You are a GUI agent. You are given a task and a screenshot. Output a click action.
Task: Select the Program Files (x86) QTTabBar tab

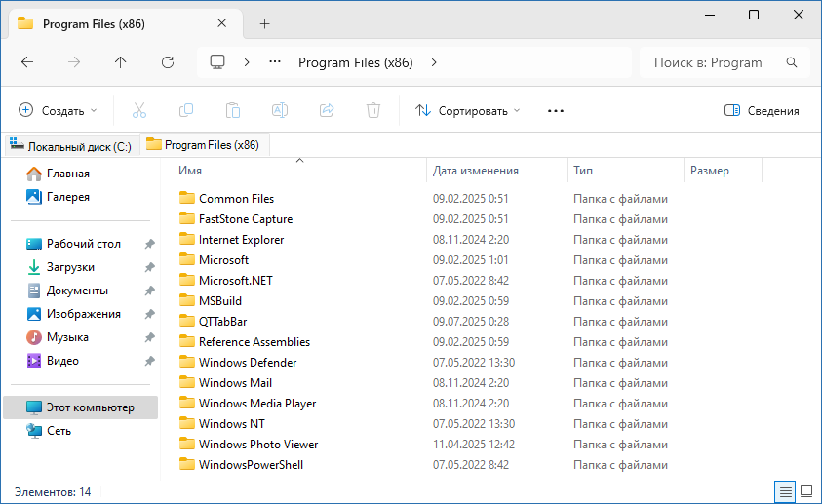[x=205, y=145]
